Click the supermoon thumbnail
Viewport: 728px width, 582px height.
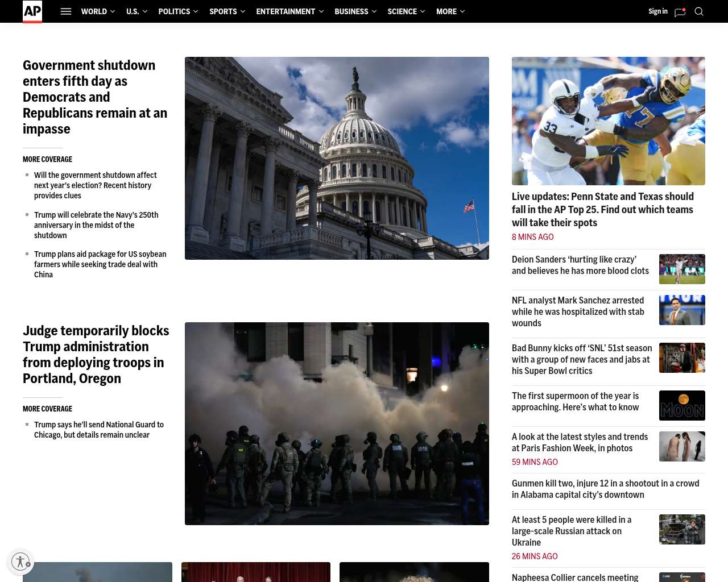tap(682, 405)
